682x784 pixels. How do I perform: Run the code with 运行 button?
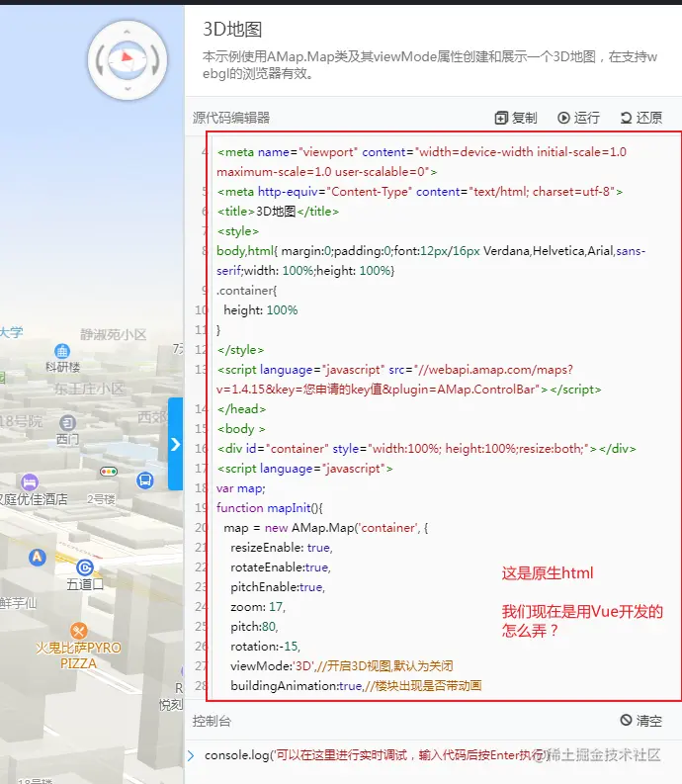[x=578, y=118]
